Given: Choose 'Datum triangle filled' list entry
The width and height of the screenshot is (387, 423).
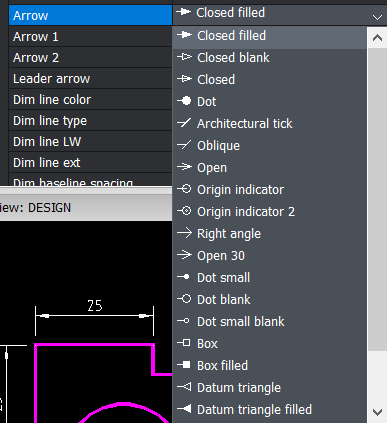Looking at the screenshot, I should tap(269, 409).
